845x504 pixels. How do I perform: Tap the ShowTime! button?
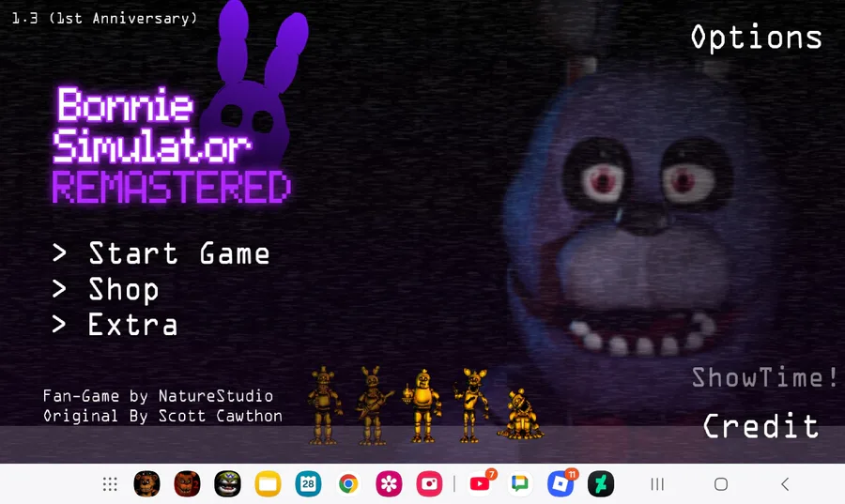coord(765,377)
